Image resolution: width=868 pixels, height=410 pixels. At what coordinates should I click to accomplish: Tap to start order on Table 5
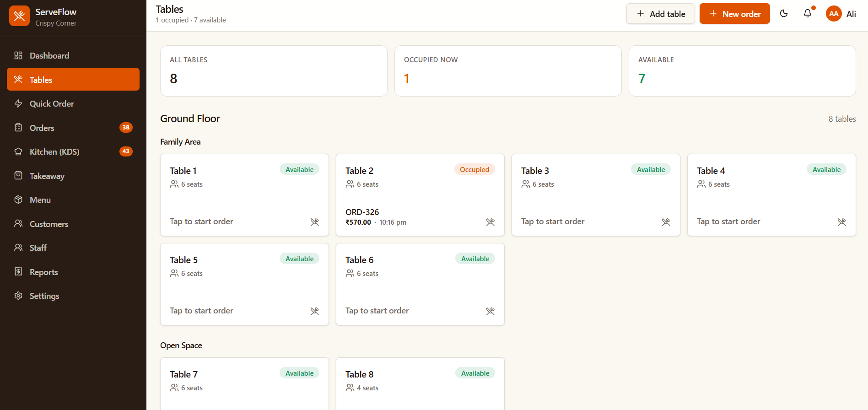point(201,311)
